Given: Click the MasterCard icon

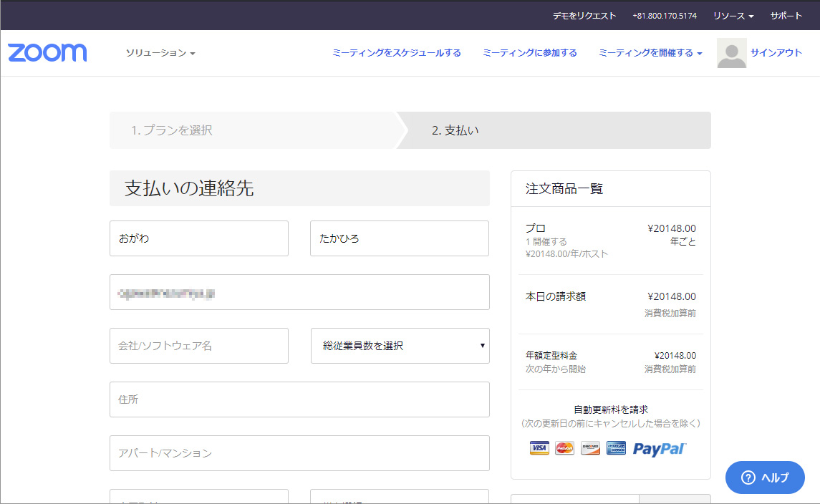Looking at the screenshot, I should point(564,448).
